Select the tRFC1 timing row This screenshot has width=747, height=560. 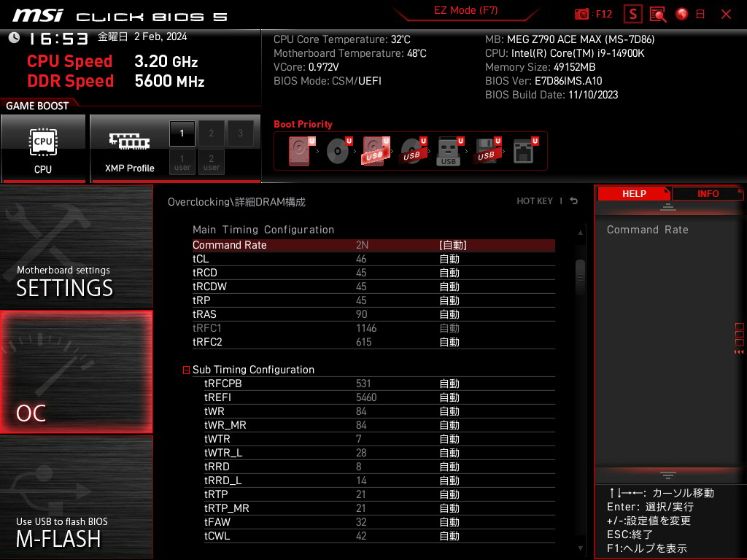[373, 328]
